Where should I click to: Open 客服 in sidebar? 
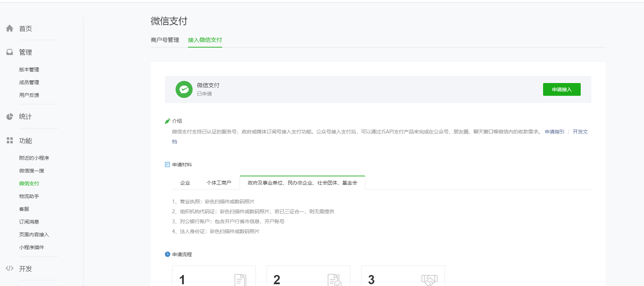pyautogui.click(x=24, y=209)
